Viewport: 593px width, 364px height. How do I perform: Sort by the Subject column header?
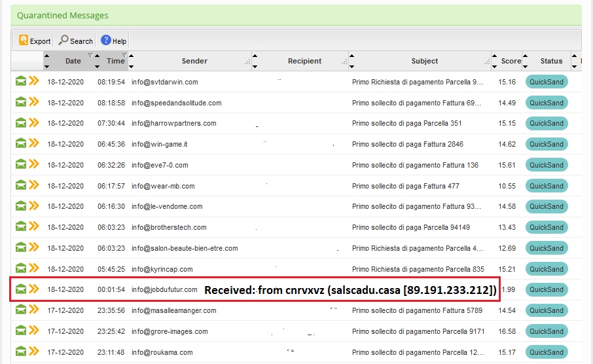[424, 61]
